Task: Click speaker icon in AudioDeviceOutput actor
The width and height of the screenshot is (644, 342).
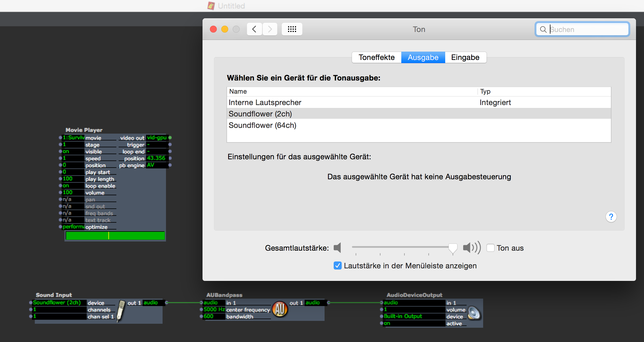Action: pos(474,313)
